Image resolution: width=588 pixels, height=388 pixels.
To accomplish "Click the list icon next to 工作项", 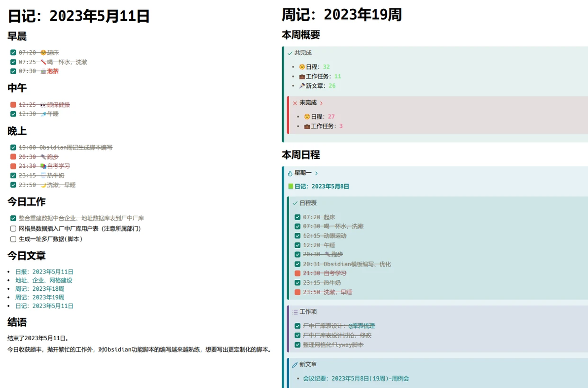I will [x=295, y=312].
